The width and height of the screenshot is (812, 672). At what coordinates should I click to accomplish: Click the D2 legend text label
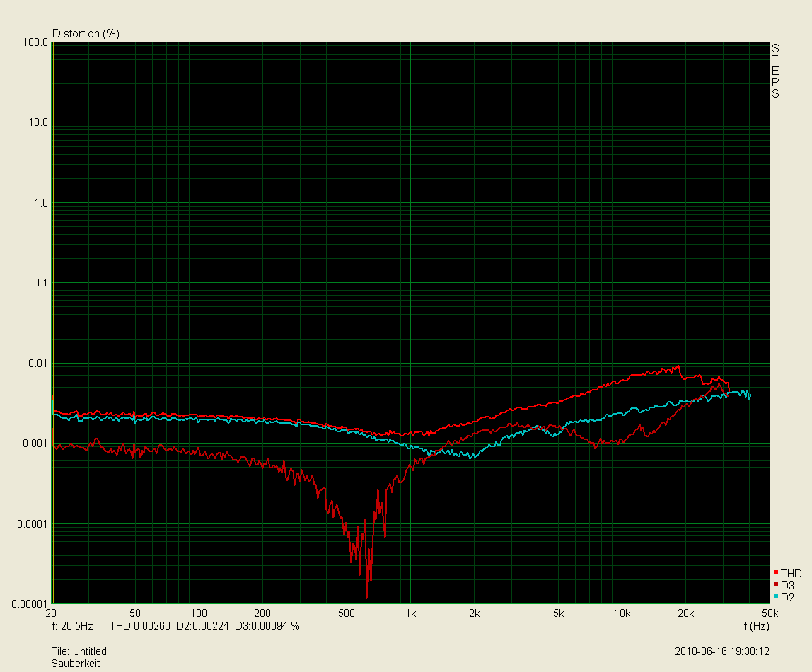788,598
